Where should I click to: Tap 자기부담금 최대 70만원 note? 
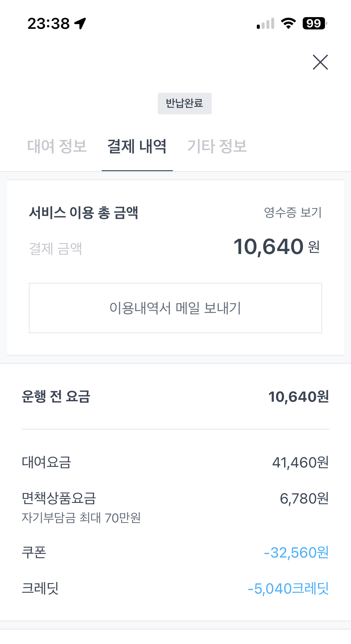[x=81, y=518]
